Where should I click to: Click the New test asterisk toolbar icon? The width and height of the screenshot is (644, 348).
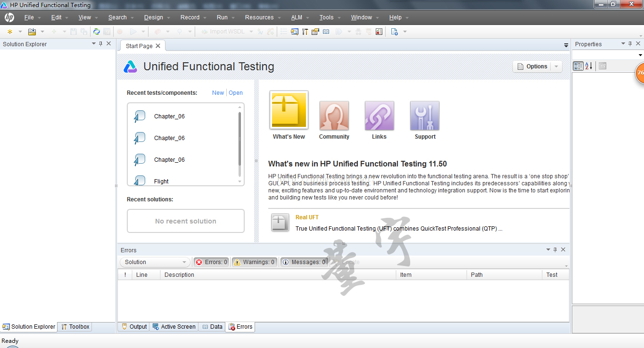click(9, 32)
